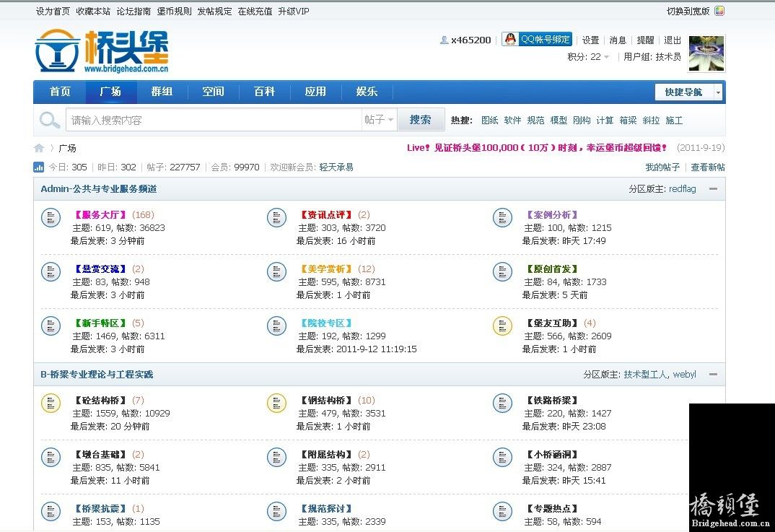Click forum icon beside 服务大厅

tap(51, 217)
